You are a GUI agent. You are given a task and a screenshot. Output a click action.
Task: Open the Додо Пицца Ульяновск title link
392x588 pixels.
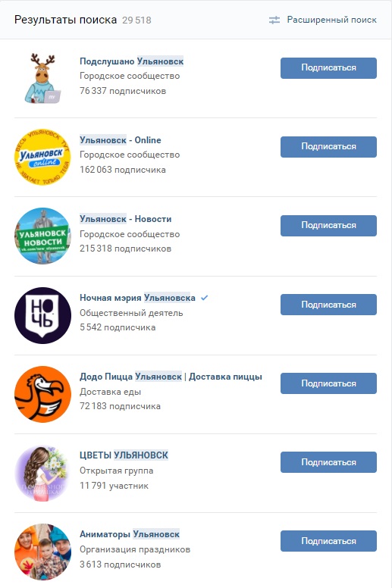171,377
